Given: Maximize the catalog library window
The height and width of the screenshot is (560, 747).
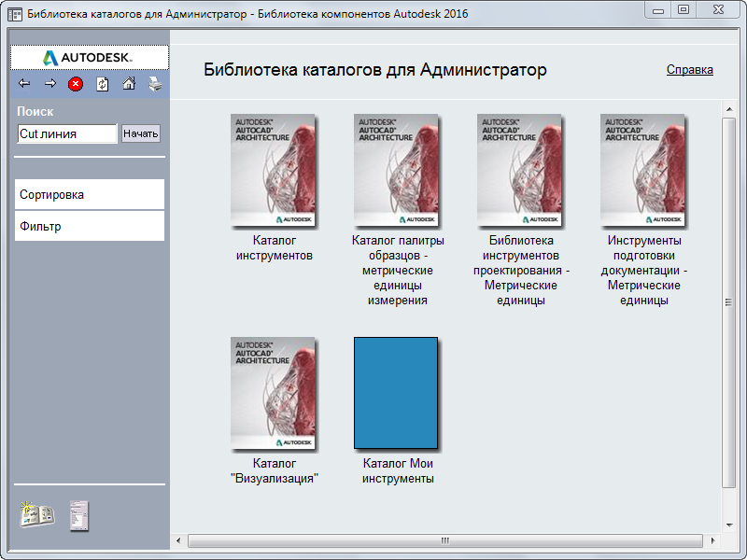Looking at the screenshot, I should click(684, 10).
